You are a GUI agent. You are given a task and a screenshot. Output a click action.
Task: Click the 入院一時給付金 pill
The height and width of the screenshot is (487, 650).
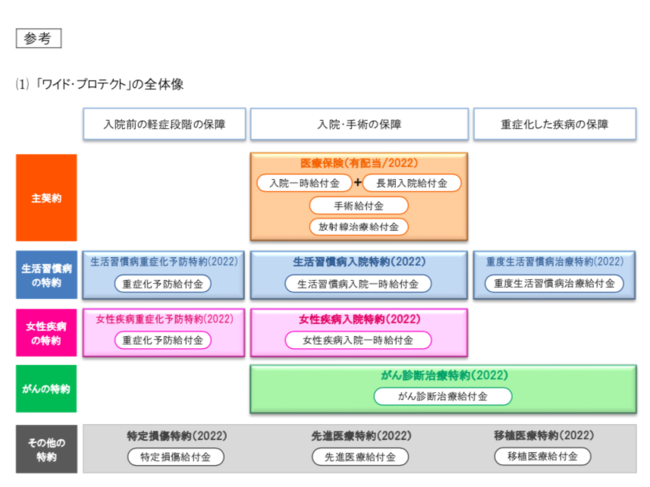pos(304,183)
